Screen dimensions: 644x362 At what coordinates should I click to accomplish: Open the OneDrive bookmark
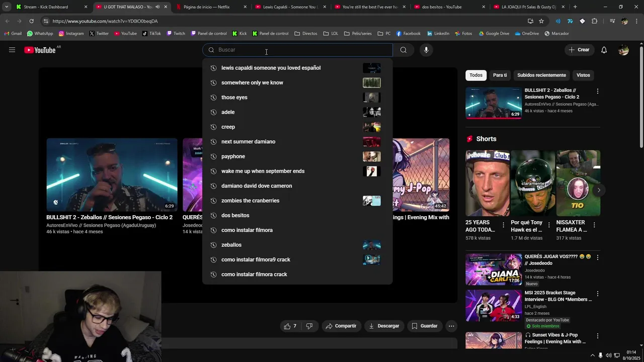coord(526,34)
